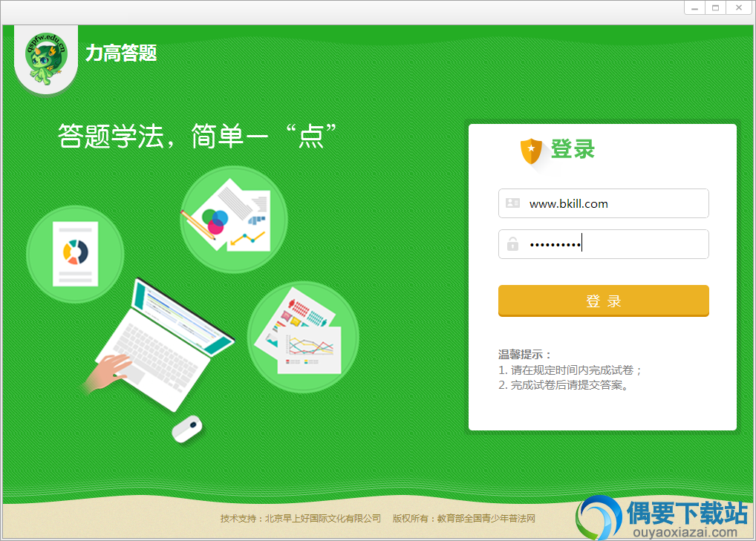The image size is (756, 541).
Task: Click 技术支持：北京早上好国际文化有限公司 footer text
Action: click(301, 518)
